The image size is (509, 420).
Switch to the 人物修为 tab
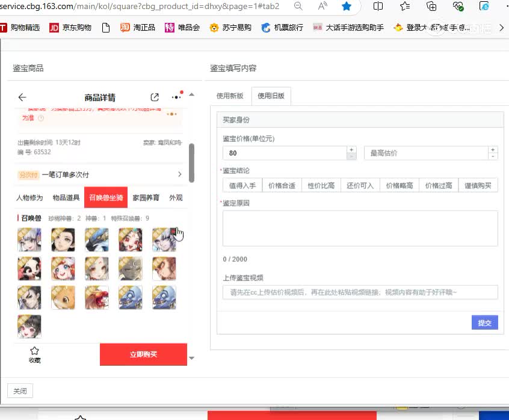[x=29, y=197]
